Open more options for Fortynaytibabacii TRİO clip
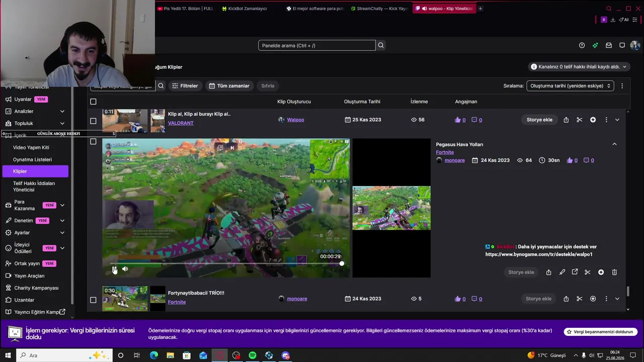The image size is (644, 362). pyautogui.click(x=606, y=299)
